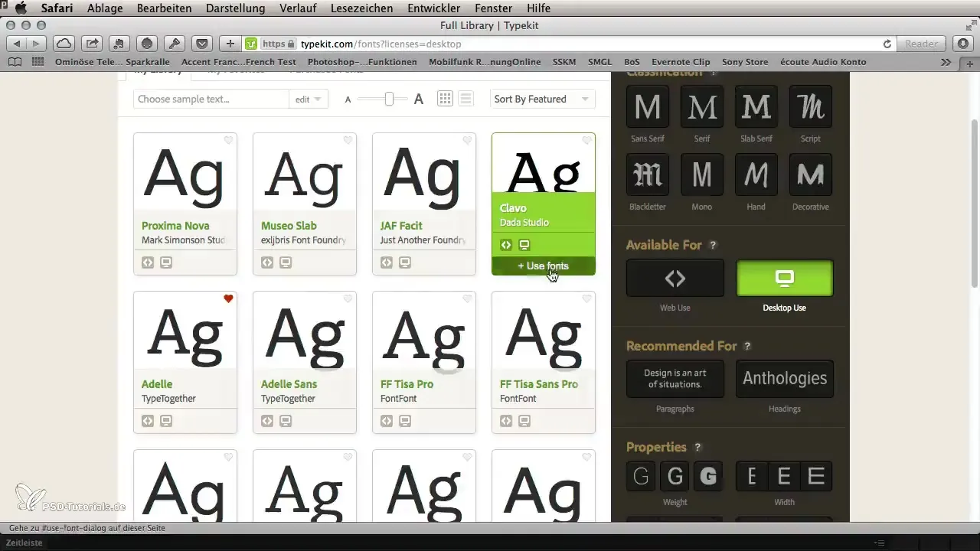
Task: Click web use icon on Proxima Nova card
Action: point(148,262)
